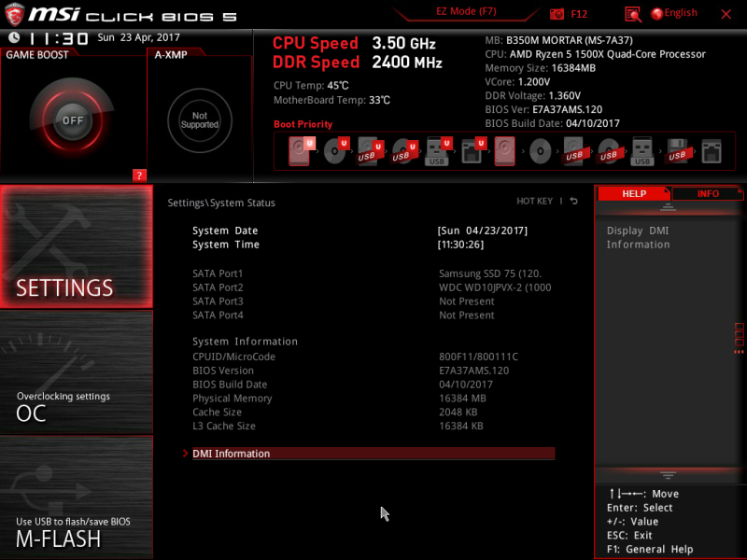This screenshot has height=560, width=747.
Task: Click the BIOS Version row label
Action: point(223,371)
